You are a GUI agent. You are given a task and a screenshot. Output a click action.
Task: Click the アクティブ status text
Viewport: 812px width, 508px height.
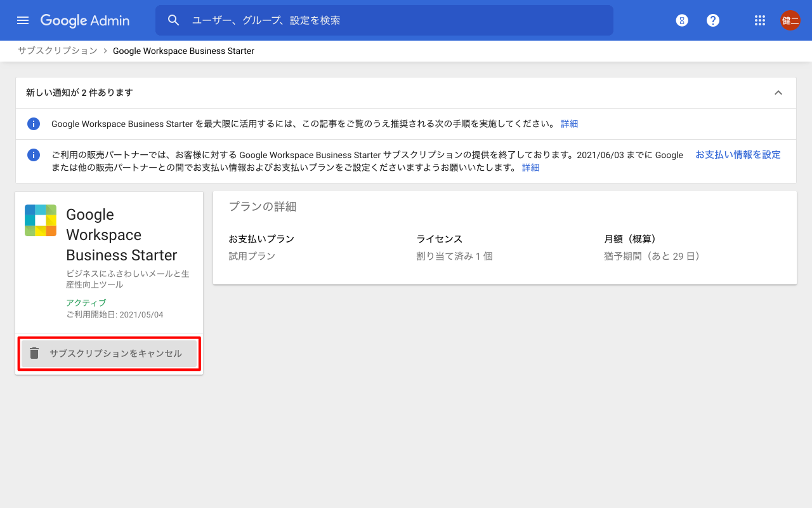86,303
